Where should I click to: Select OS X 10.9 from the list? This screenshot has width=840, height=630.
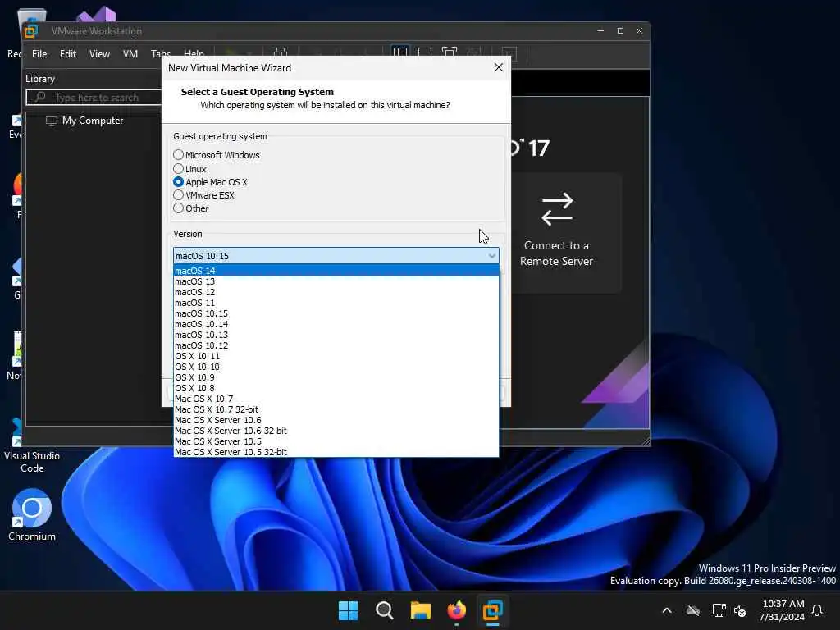click(336, 377)
